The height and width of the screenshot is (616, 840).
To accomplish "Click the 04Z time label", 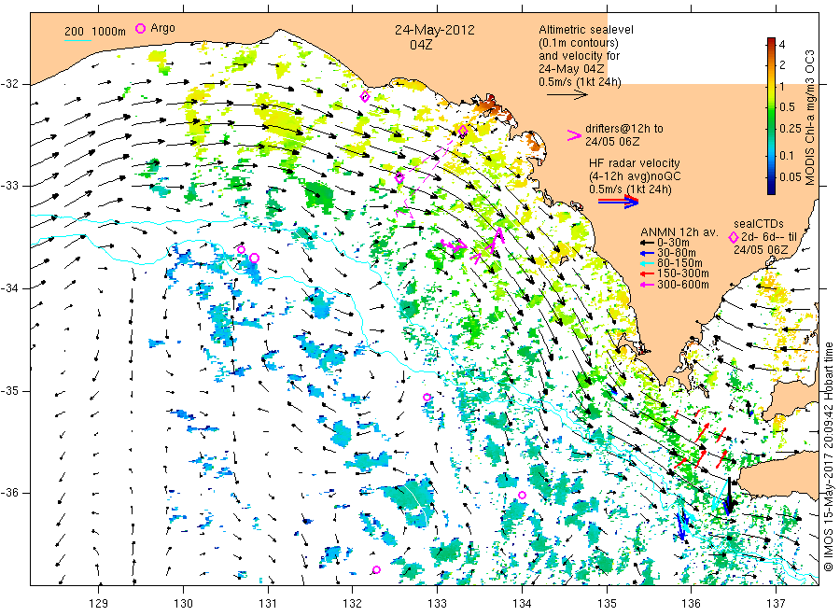I will click(421, 45).
